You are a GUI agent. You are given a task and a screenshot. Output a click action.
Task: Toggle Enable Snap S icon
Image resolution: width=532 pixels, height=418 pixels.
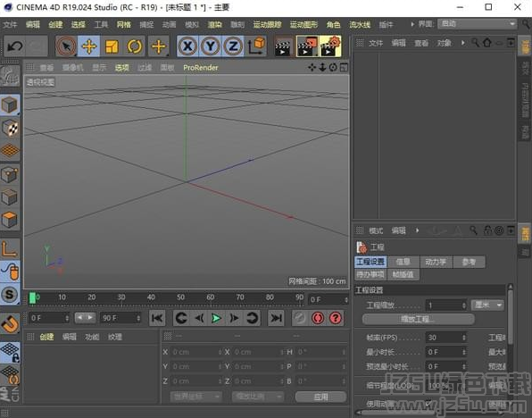click(10, 295)
